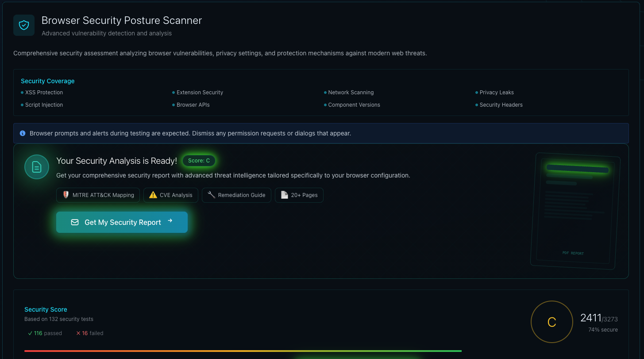Click the 74% secure label
Image resolution: width=644 pixels, height=359 pixels.
click(x=603, y=330)
